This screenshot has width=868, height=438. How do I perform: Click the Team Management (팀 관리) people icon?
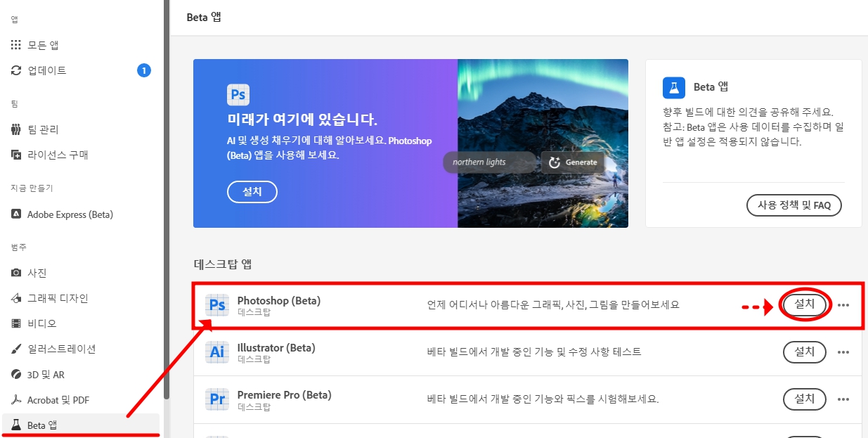pyautogui.click(x=16, y=129)
